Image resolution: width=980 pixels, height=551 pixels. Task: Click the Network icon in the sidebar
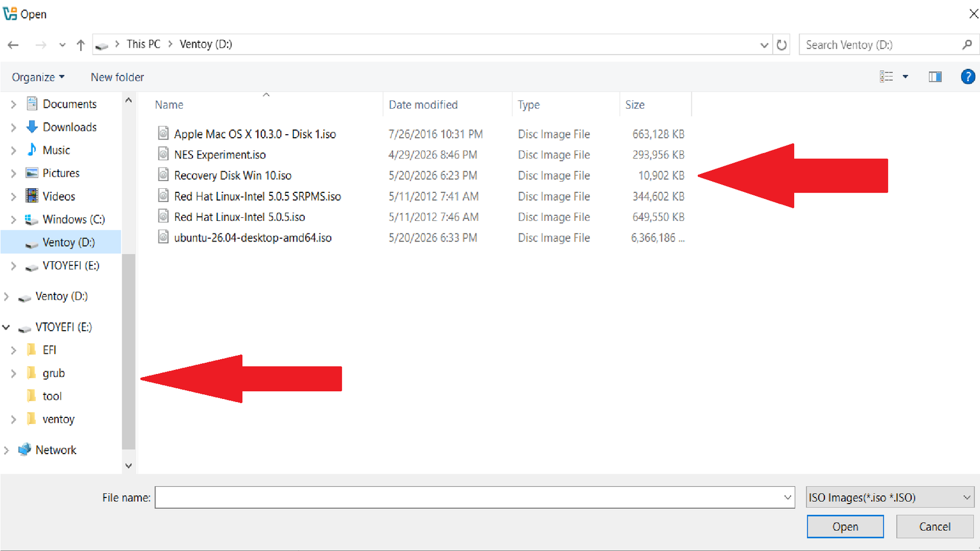(x=24, y=449)
